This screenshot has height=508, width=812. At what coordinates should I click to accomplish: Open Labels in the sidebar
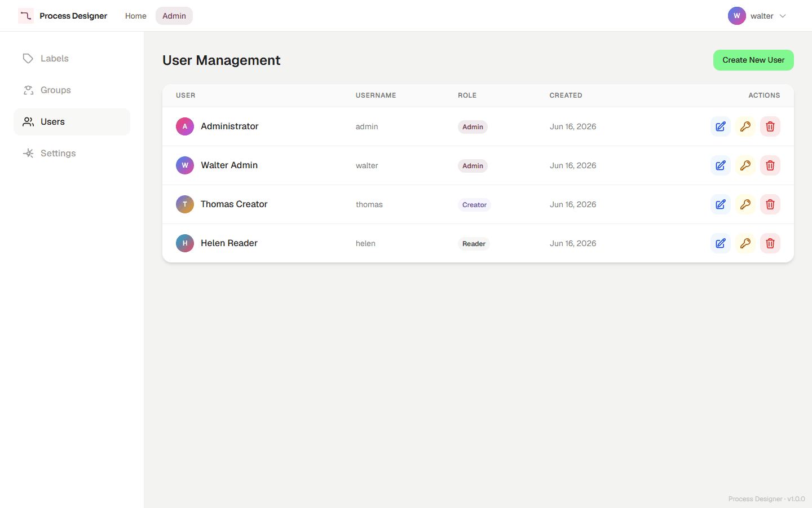tap(72, 59)
